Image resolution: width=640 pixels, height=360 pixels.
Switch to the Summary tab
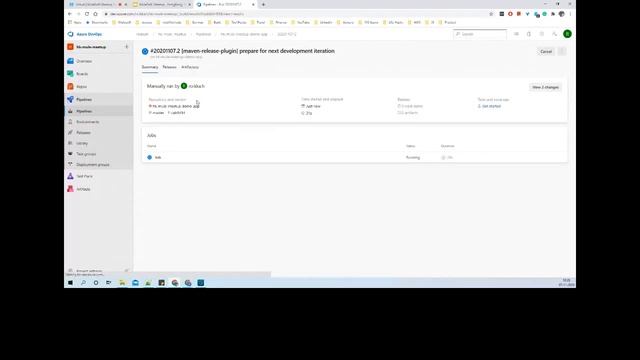point(150,67)
